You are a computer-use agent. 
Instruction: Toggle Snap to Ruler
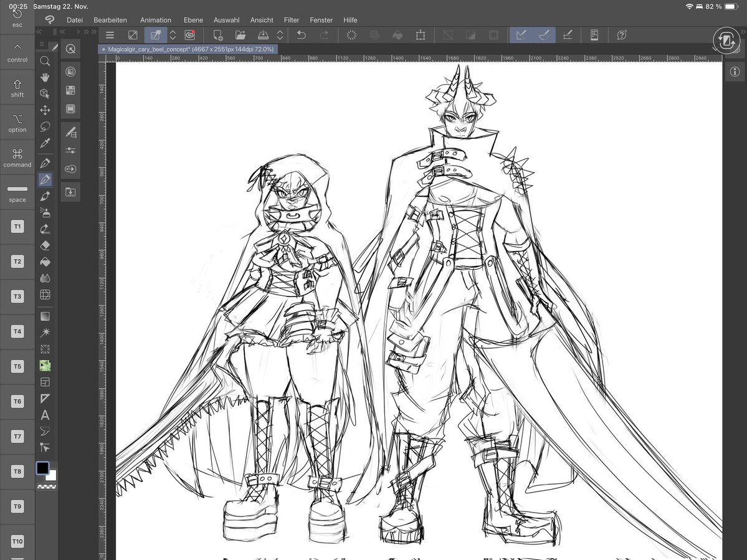tap(521, 35)
